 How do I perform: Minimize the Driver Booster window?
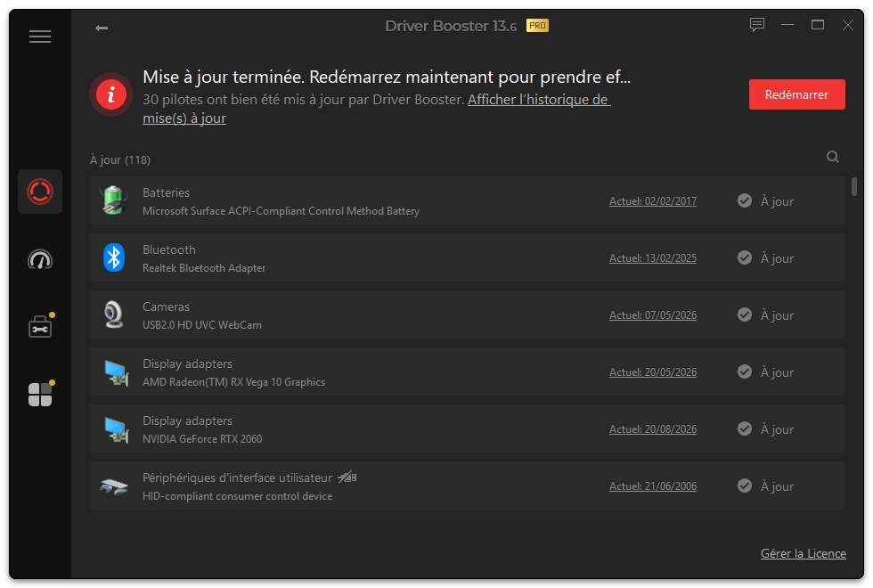(787, 25)
